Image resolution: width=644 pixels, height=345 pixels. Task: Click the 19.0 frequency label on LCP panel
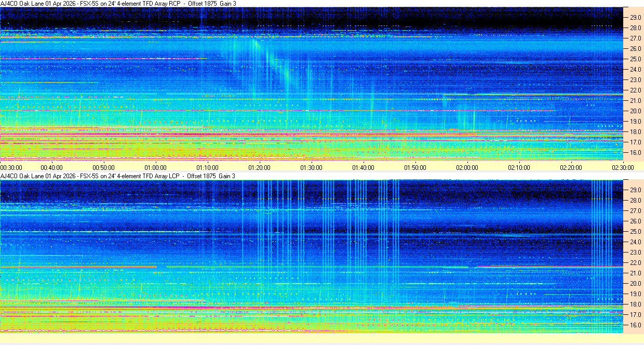click(635, 294)
